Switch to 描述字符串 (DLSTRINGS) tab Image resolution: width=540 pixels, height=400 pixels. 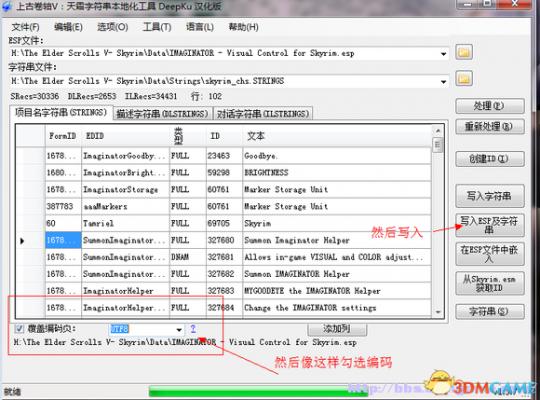click(162, 114)
